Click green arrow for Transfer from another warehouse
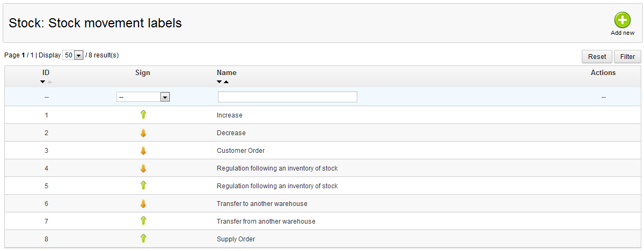The height and width of the screenshot is (251, 644). point(143,221)
